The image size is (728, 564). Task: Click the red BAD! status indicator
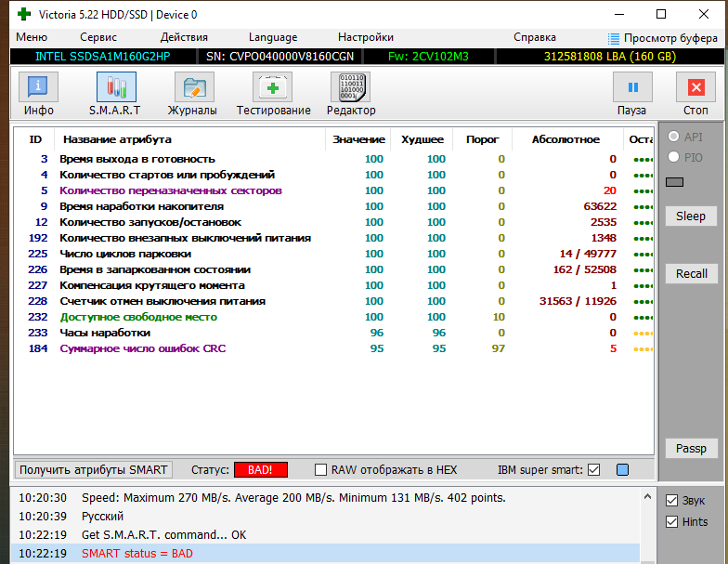click(260, 470)
